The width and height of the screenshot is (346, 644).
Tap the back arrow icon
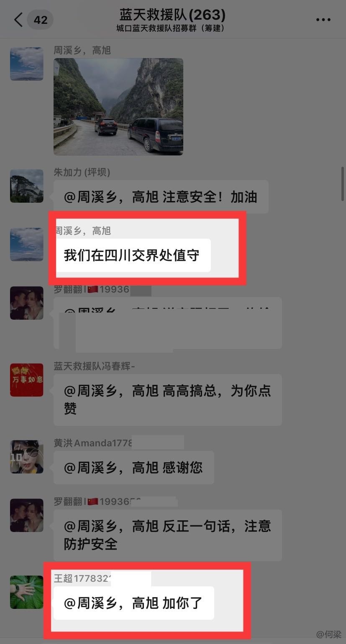18,20
